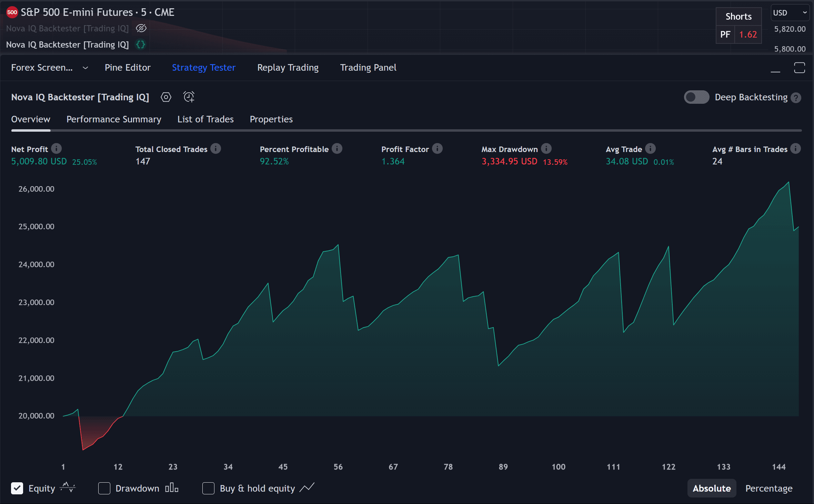This screenshot has height=504, width=814.
Task: Switch to Performance Summary tab
Action: (114, 119)
